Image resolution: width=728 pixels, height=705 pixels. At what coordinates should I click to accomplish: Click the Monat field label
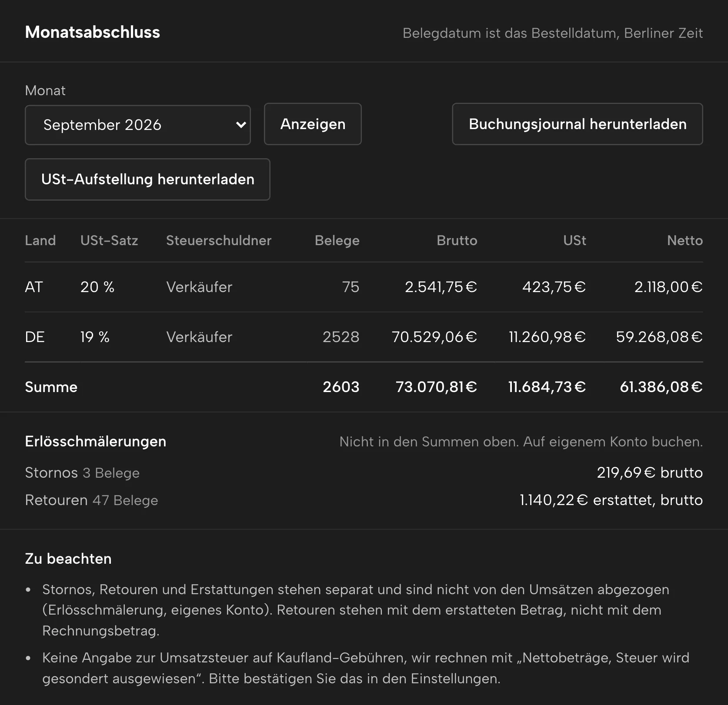tap(45, 90)
